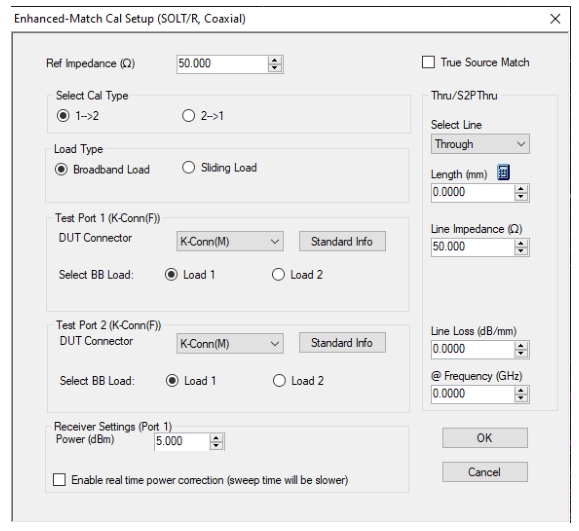Enable True Source Match checkbox

(x=428, y=62)
